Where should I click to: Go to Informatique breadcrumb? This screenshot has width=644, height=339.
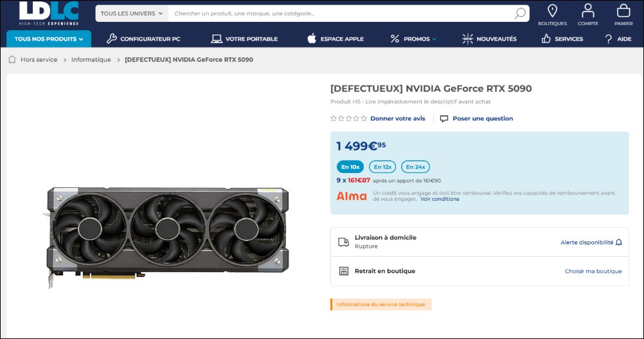[x=91, y=60]
